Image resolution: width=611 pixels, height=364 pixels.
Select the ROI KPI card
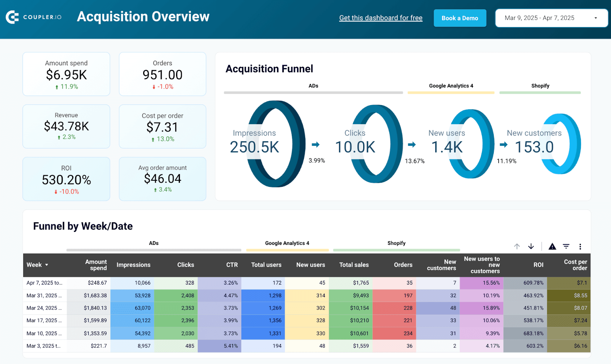tap(66, 179)
